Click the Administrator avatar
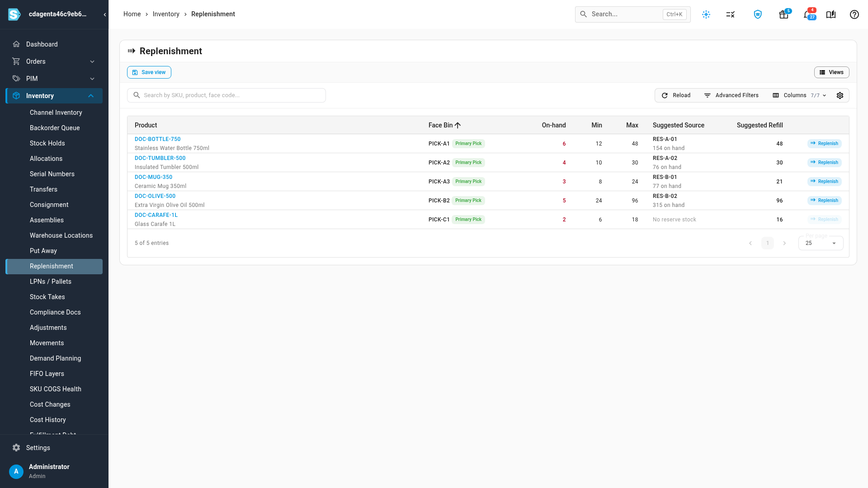The image size is (868, 488). (16, 471)
